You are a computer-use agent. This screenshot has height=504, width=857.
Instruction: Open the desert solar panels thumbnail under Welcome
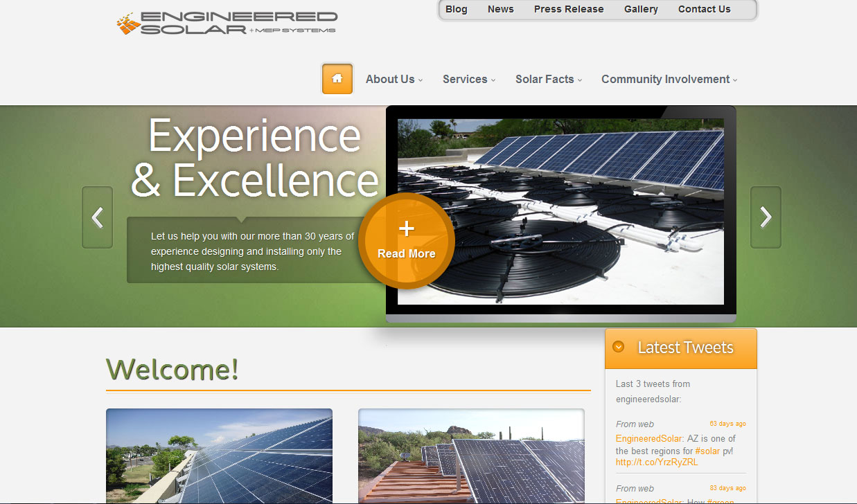(471, 456)
